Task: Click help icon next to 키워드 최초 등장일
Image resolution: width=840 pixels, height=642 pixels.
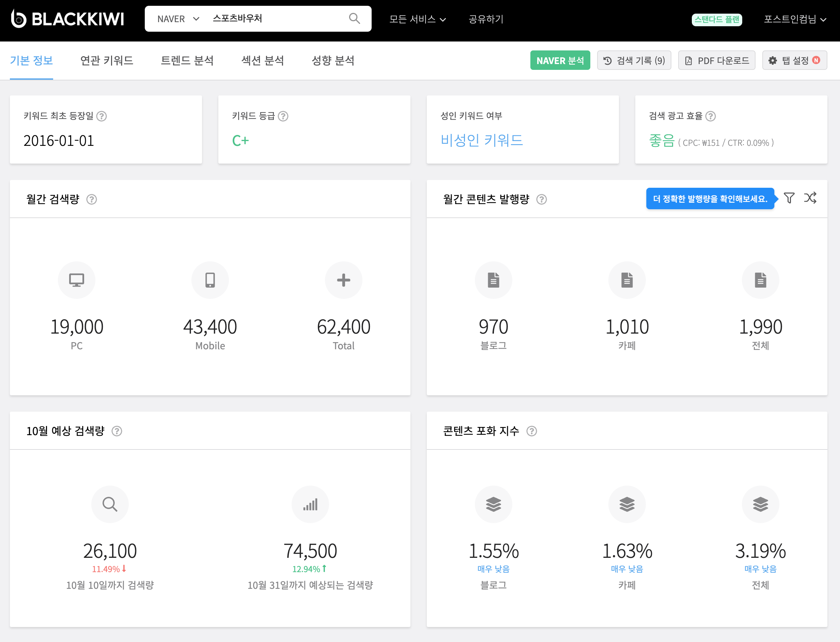Action: 102,116
